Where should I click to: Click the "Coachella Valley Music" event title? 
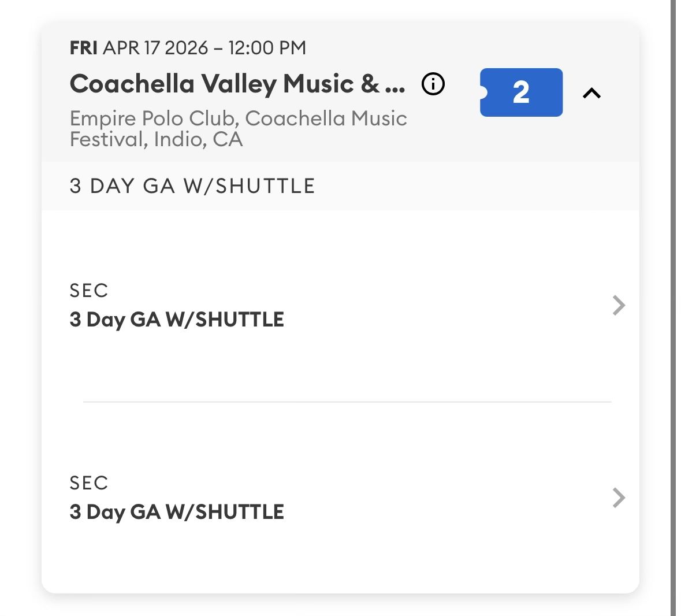(x=224, y=84)
